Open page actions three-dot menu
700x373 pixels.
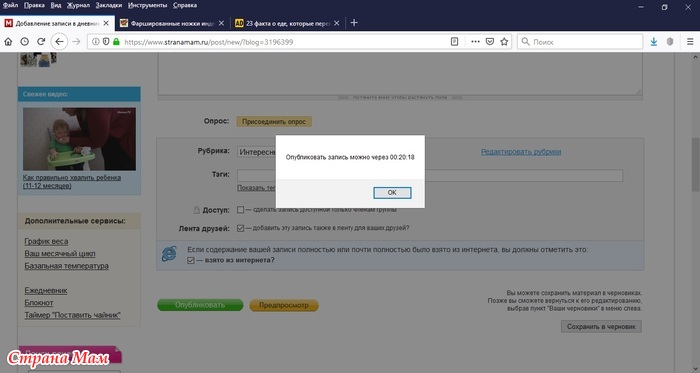tap(475, 41)
